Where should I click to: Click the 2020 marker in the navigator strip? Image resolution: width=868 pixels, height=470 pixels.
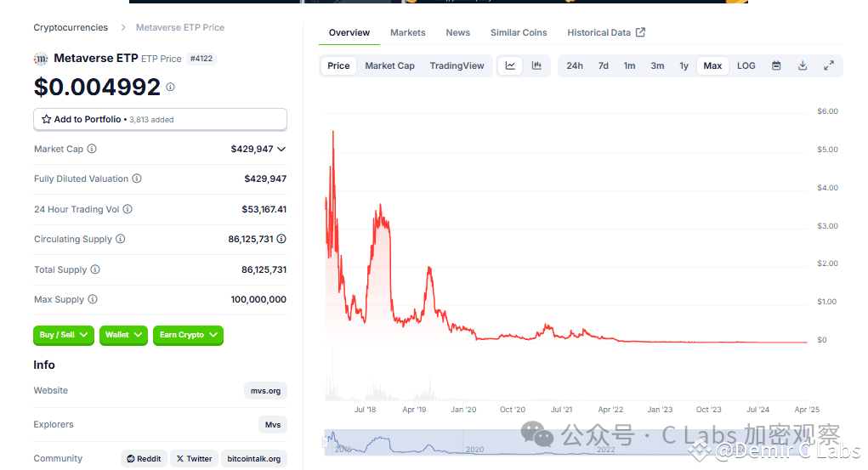[x=474, y=449]
